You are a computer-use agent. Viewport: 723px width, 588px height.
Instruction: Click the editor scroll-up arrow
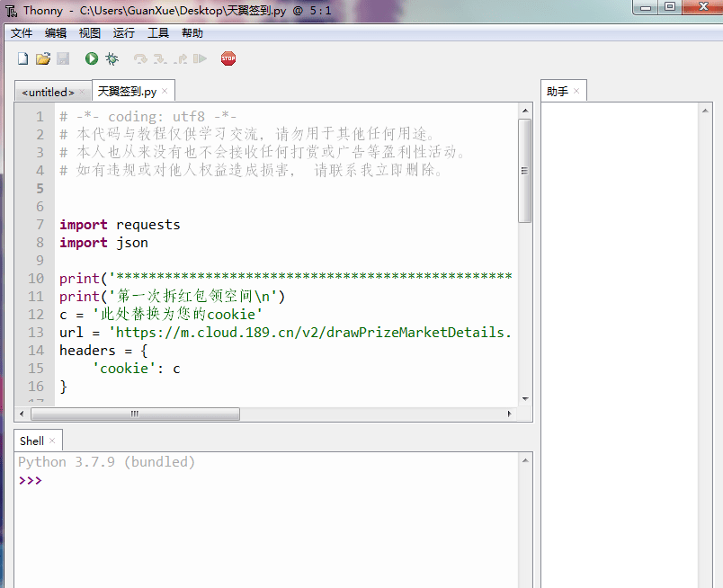(x=525, y=111)
